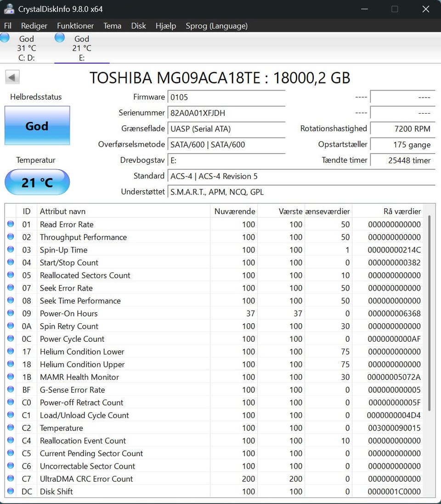Click the 21 °C temperature button
The image size is (441, 504).
pyautogui.click(x=37, y=183)
